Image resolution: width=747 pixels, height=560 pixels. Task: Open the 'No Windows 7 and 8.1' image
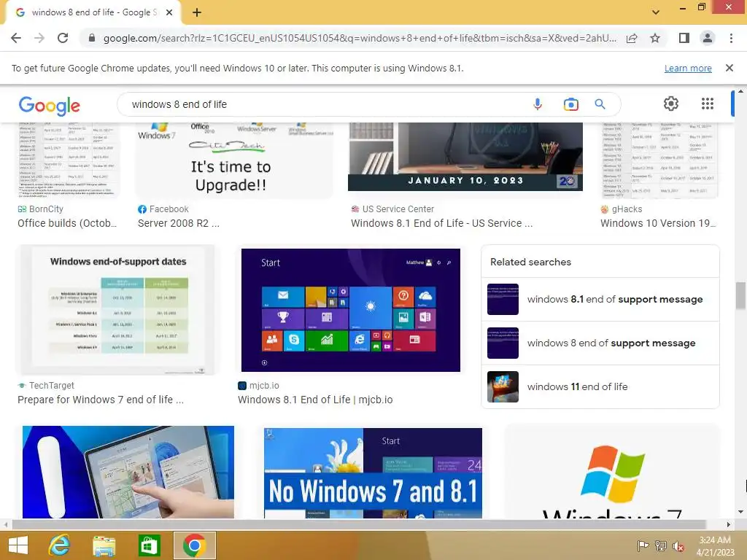click(373, 472)
